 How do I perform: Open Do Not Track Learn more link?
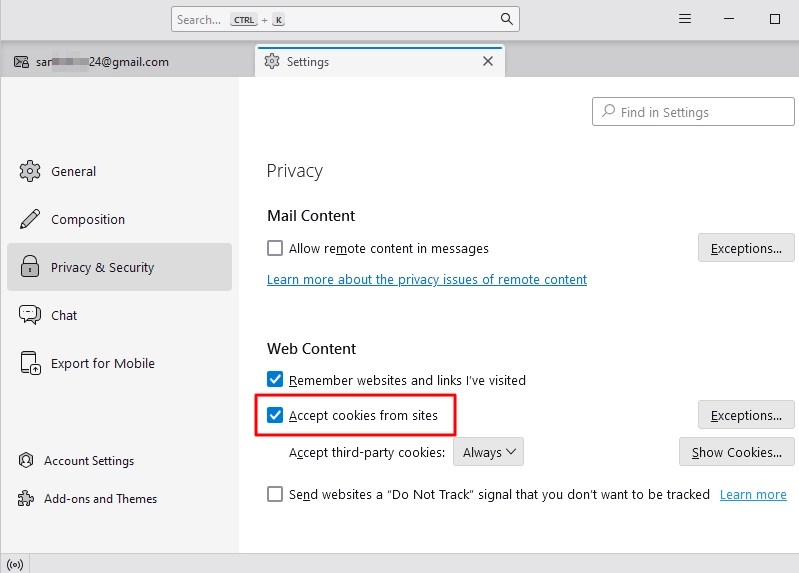(x=753, y=494)
